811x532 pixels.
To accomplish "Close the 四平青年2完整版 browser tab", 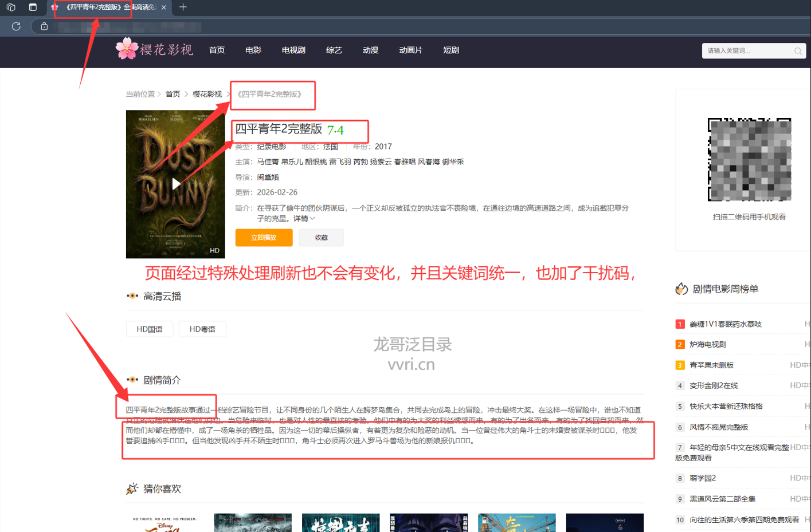I will pos(164,7).
